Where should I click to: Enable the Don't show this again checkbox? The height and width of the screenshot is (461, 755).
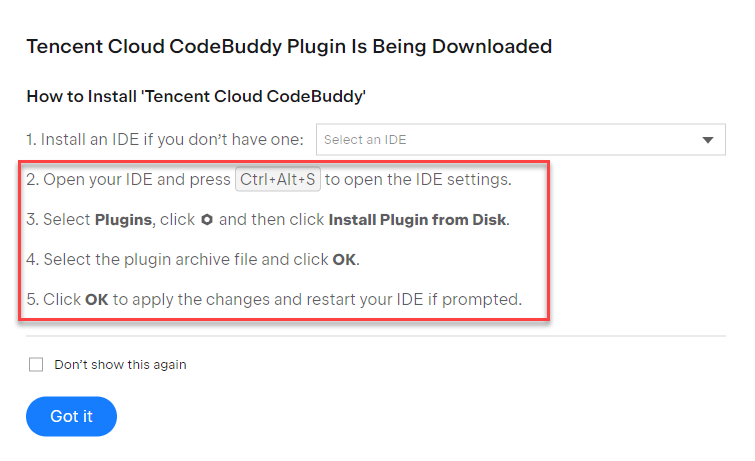coord(36,365)
